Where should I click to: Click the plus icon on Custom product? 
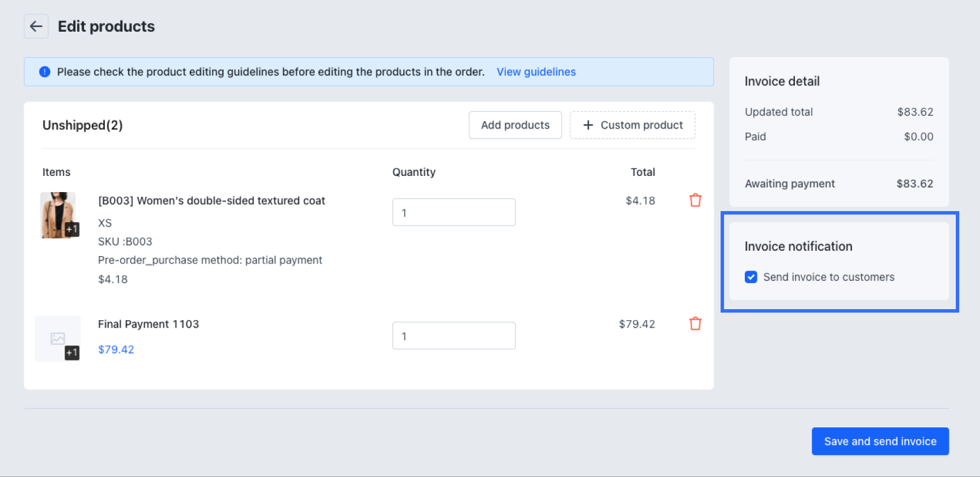pyautogui.click(x=588, y=125)
